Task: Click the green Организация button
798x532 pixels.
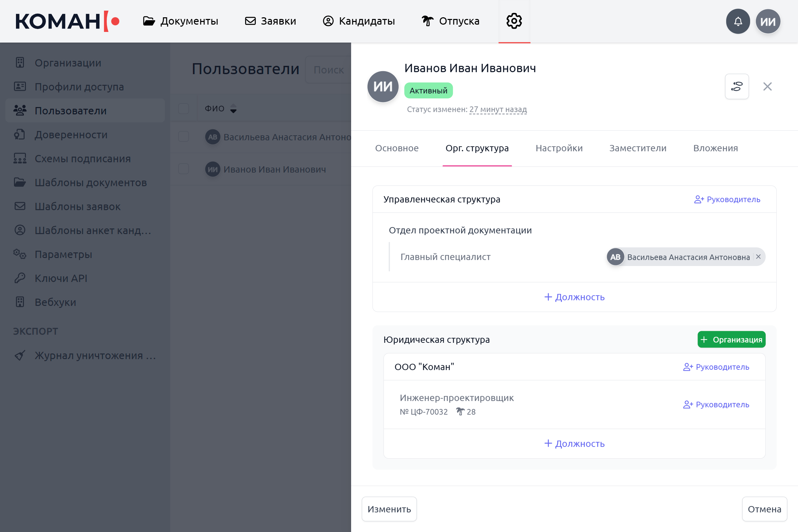Action: tap(731, 339)
